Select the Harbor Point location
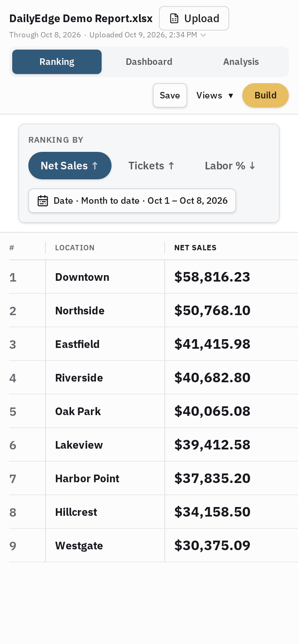 87,478
